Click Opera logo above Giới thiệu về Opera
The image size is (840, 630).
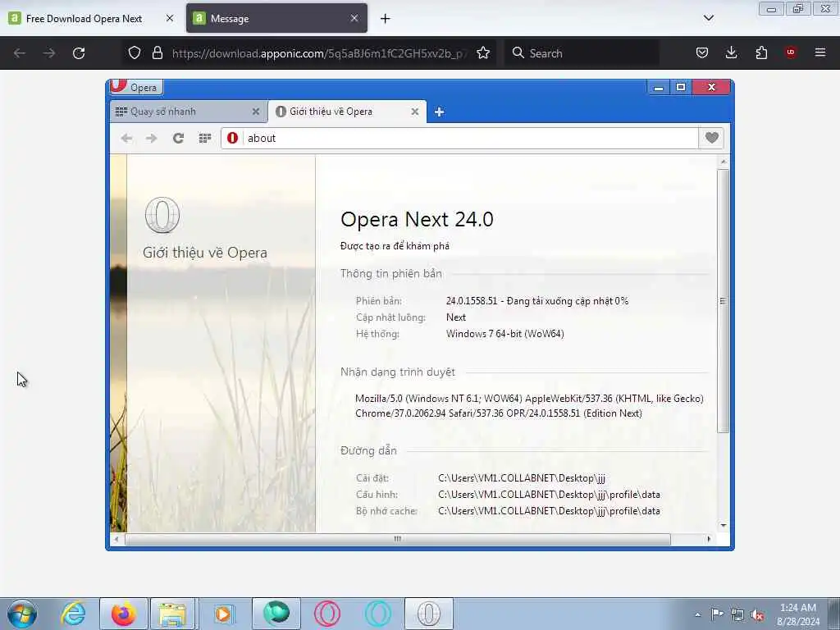(162, 216)
